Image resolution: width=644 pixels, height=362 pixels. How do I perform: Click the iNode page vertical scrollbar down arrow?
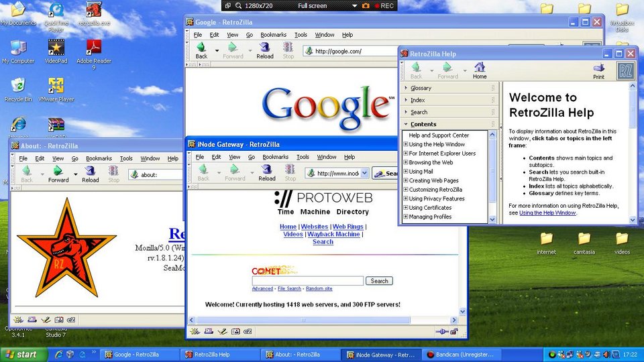point(462,312)
